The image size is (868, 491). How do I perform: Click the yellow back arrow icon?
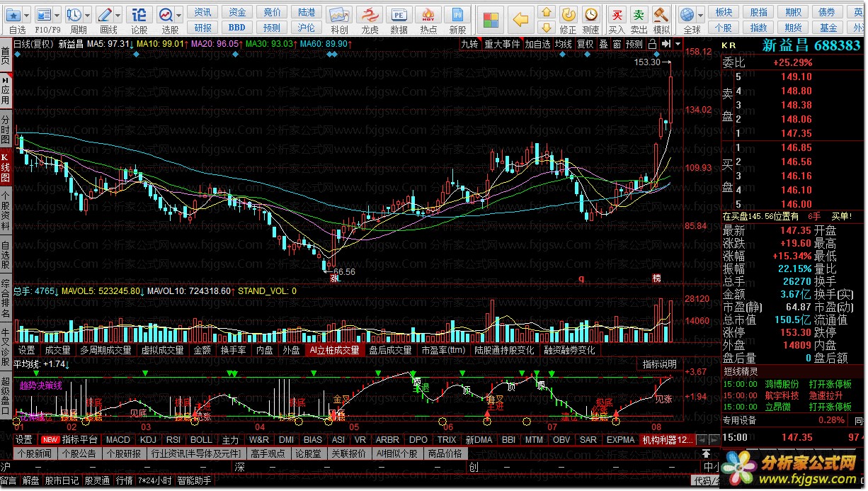coord(522,18)
